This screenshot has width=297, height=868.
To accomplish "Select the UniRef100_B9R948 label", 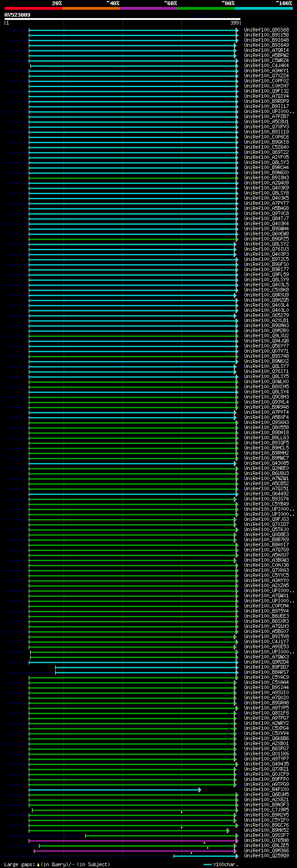I will tap(266, 407).
